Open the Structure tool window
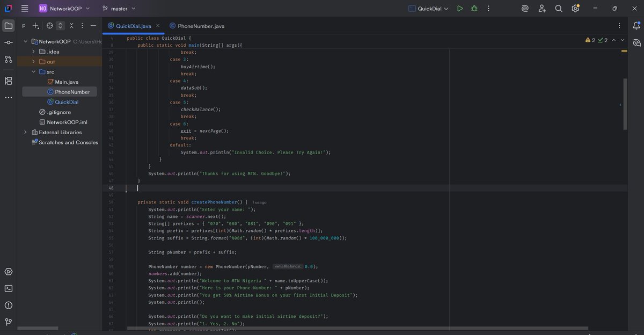Viewport: 644px width, 335px height. pyautogui.click(x=9, y=81)
